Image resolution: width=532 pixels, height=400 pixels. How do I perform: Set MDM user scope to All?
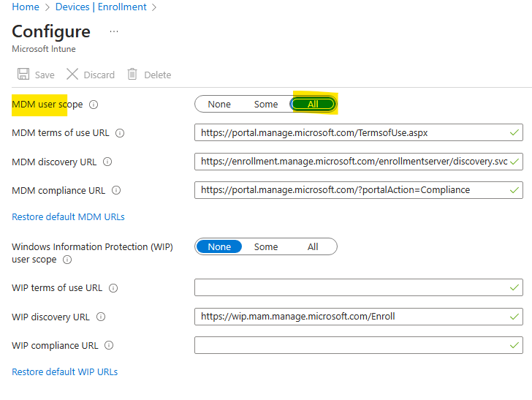point(313,105)
